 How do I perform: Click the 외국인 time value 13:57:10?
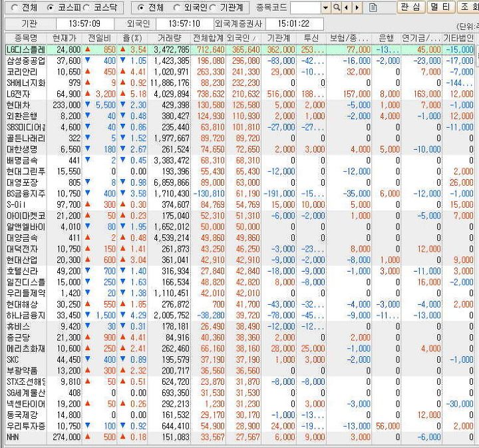click(x=184, y=23)
